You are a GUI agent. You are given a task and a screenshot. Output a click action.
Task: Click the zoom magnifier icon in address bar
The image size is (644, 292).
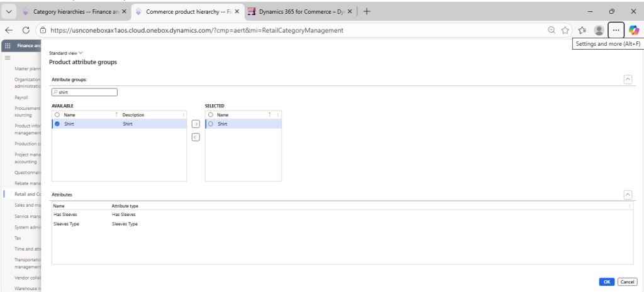552,30
